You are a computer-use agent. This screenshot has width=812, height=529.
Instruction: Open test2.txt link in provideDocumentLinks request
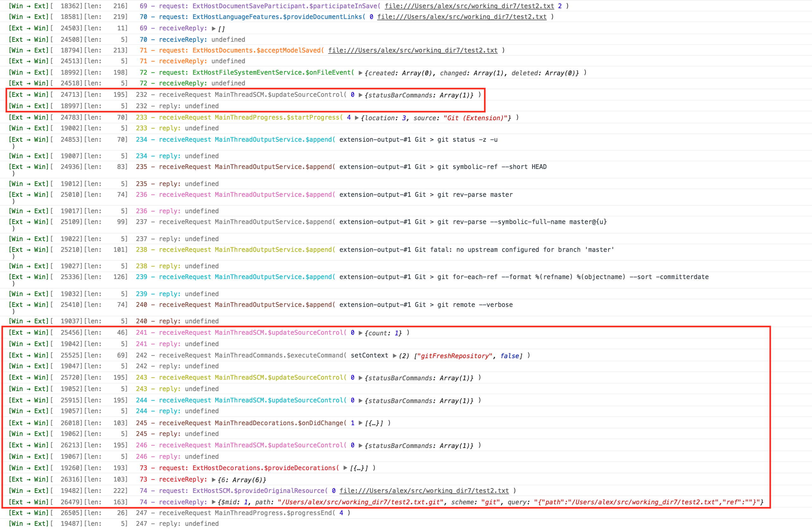coord(462,16)
